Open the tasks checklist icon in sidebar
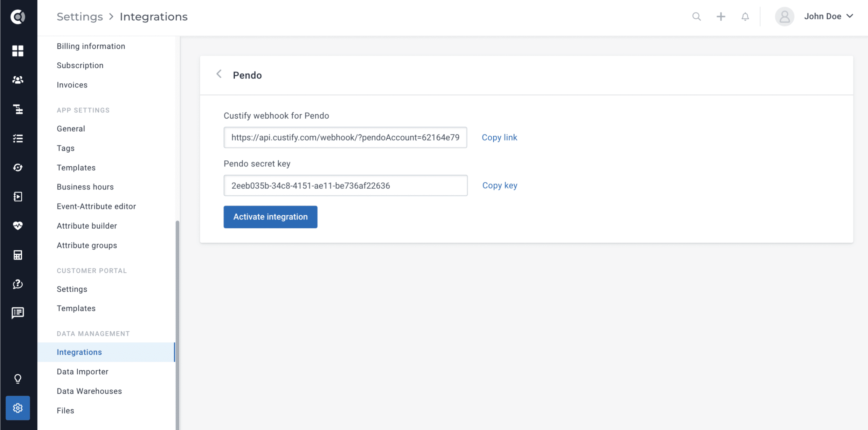The height and width of the screenshot is (430, 868). [18, 138]
